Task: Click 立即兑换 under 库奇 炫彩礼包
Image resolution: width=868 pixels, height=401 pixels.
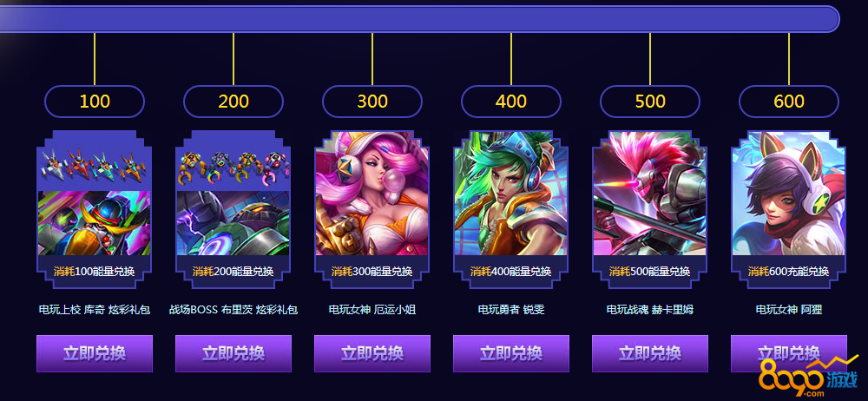Action: (94, 353)
